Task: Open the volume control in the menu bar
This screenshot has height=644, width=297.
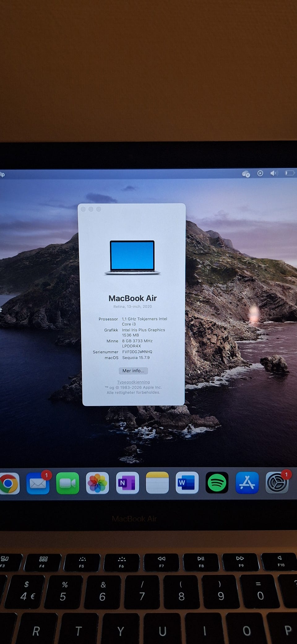Action: pos(274,173)
